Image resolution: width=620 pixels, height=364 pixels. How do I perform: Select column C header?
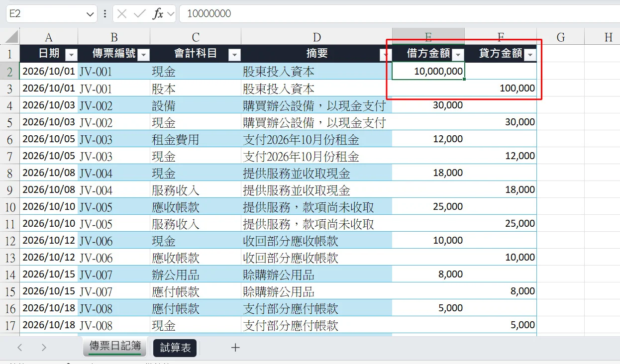point(196,37)
